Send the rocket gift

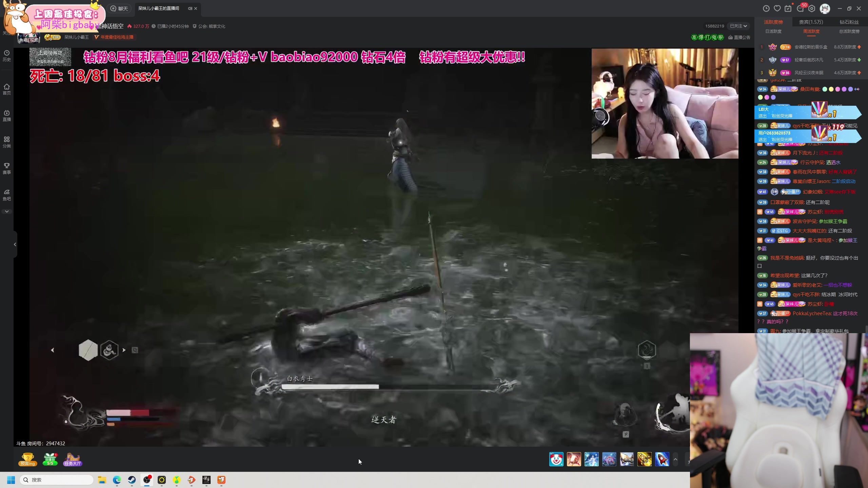pos(662,460)
